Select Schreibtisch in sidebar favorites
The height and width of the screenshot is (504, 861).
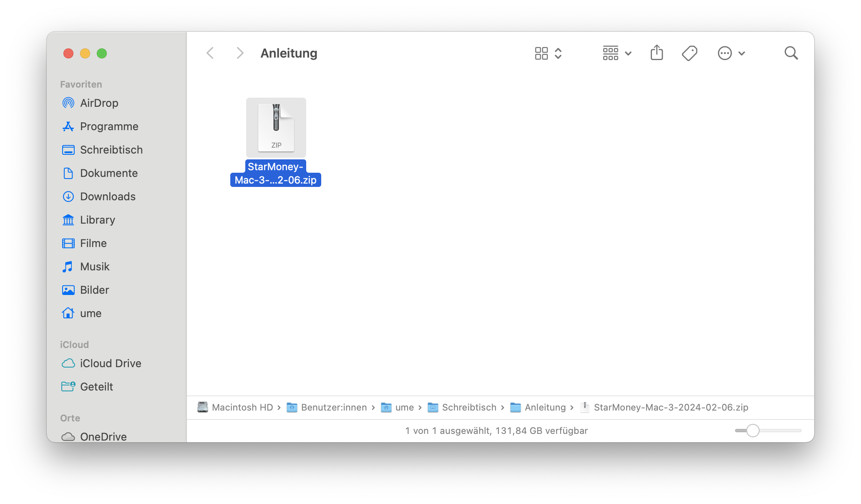click(111, 150)
